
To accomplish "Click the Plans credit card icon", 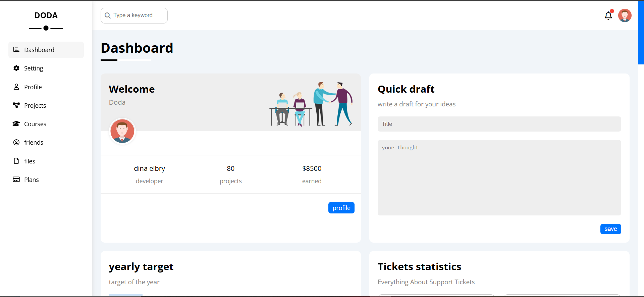I will (16, 180).
